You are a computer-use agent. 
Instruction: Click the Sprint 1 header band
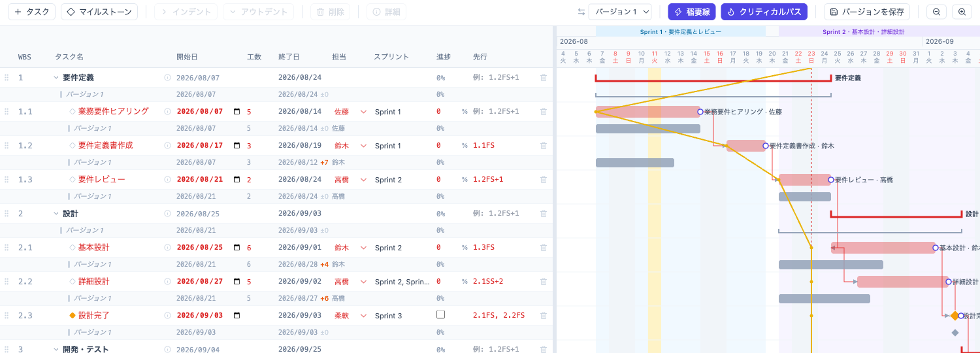pos(681,31)
